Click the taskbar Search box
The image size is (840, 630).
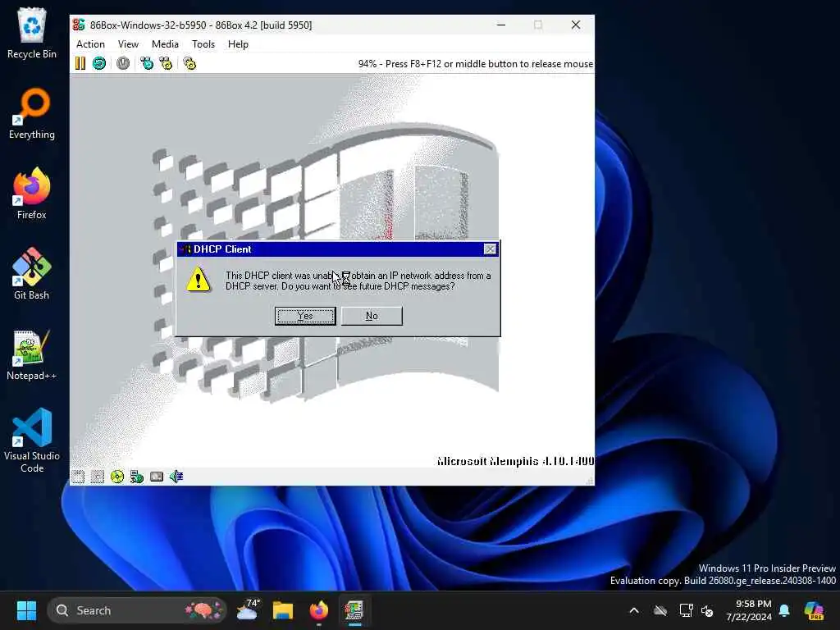137,610
